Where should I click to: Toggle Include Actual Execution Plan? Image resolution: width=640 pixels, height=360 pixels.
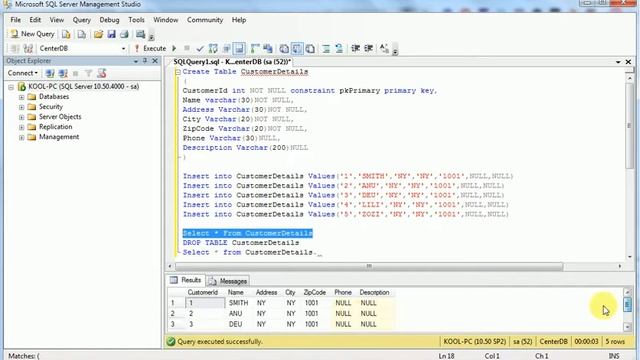[x=255, y=49]
